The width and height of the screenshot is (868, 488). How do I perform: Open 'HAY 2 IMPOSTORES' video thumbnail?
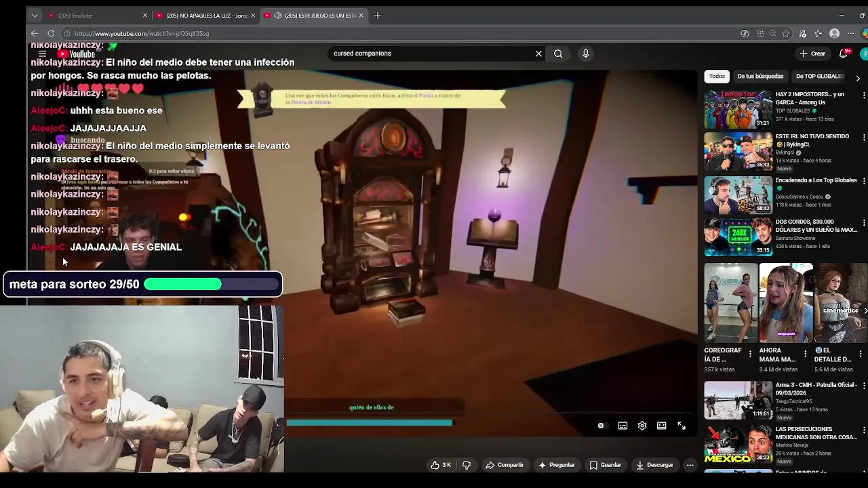point(738,108)
